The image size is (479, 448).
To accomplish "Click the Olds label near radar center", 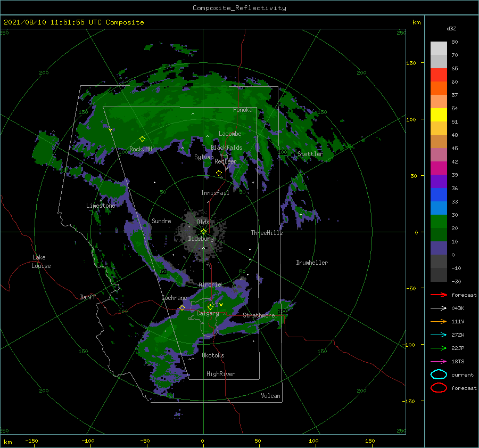I will [x=203, y=222].
